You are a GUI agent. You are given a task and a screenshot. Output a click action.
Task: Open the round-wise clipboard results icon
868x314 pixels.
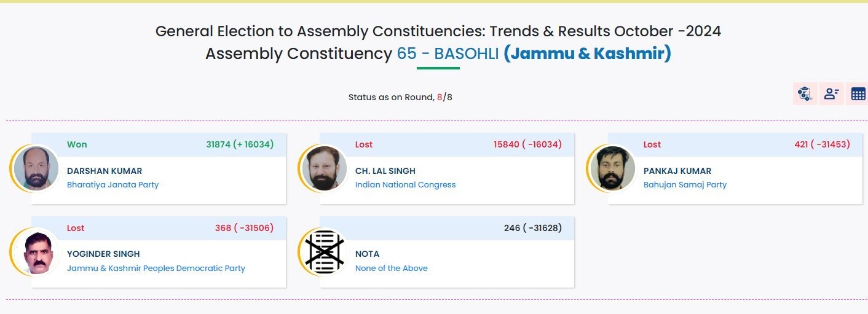click(805, 94)
